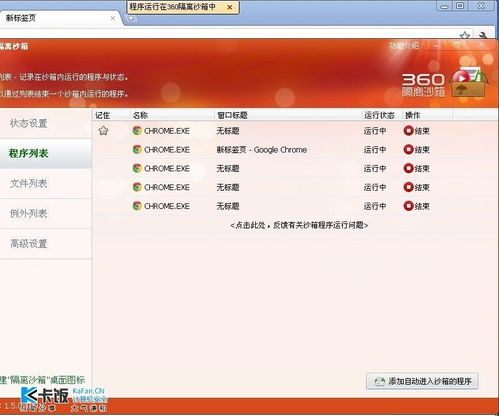Stop the fourth CHROME.EXE process
The height and width of the screenshot is (416, 499).
(x=416, y=187)
